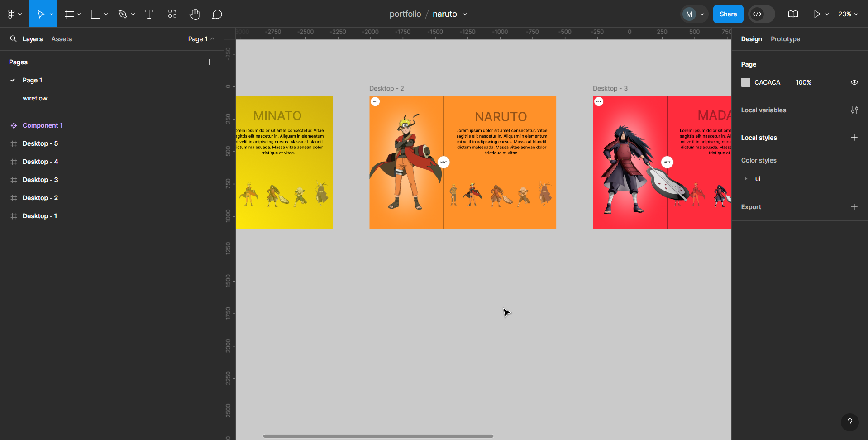This screenshot has width=868, height=440.
Task: Open the 23% zoom dropdown
Action: tap(848, 14)
